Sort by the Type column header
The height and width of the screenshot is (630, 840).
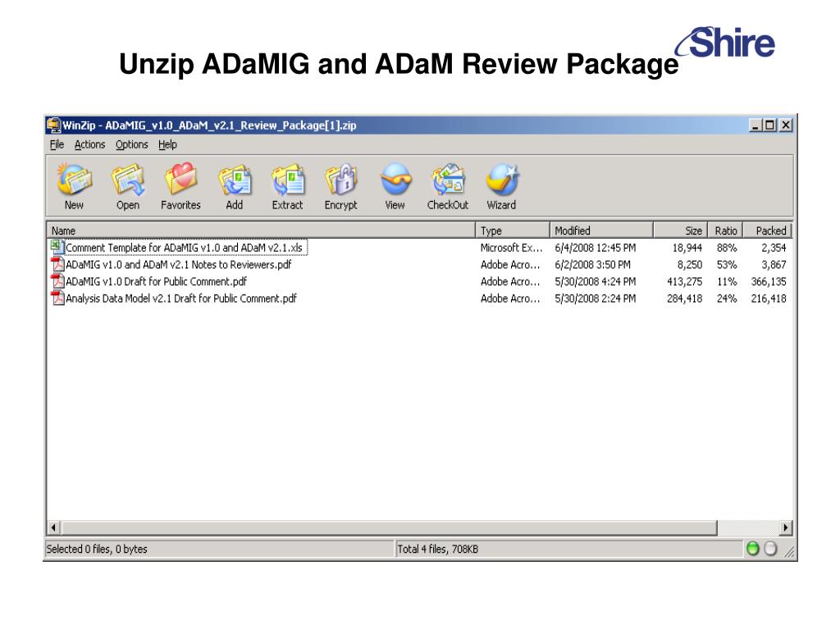[513, 231]
